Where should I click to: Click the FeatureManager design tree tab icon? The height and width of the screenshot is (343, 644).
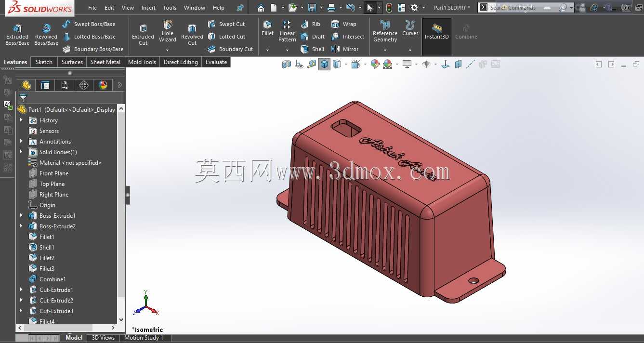click(26, 85)
